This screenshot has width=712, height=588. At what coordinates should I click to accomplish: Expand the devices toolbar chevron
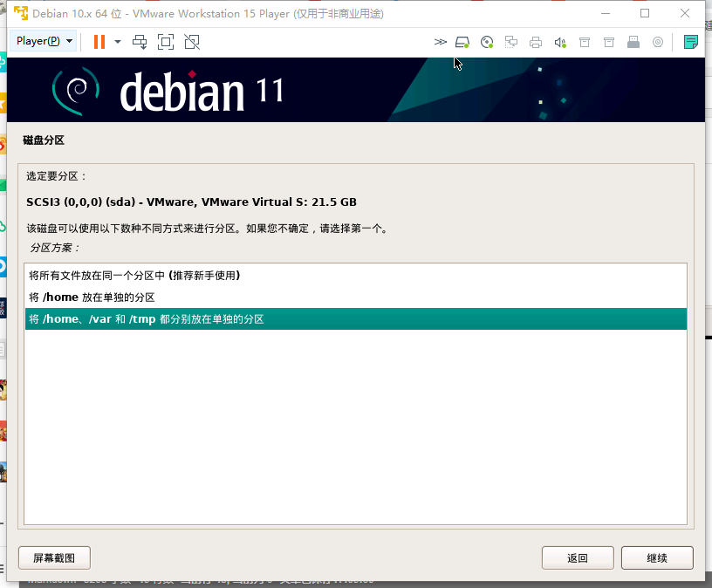(x=440, y=42)
